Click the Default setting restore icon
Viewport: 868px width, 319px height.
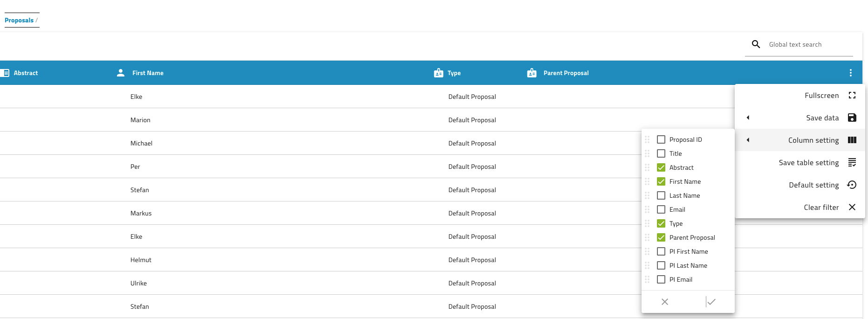click(852, 185)
